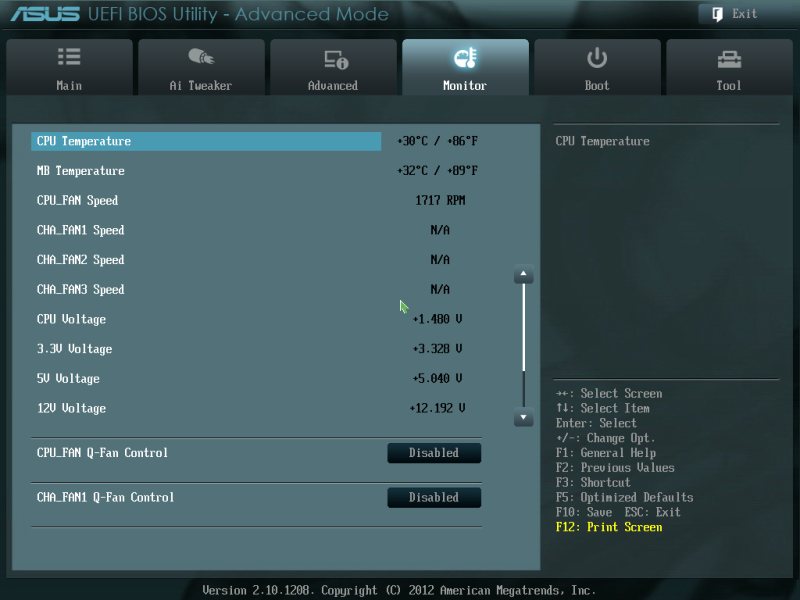Click the +30°C / +86°F value
This screenshot has height=600, width=800.
(x=437, y=141)
